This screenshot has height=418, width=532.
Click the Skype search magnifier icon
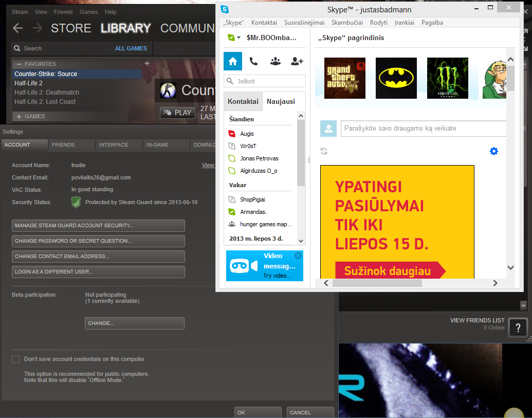230,81
